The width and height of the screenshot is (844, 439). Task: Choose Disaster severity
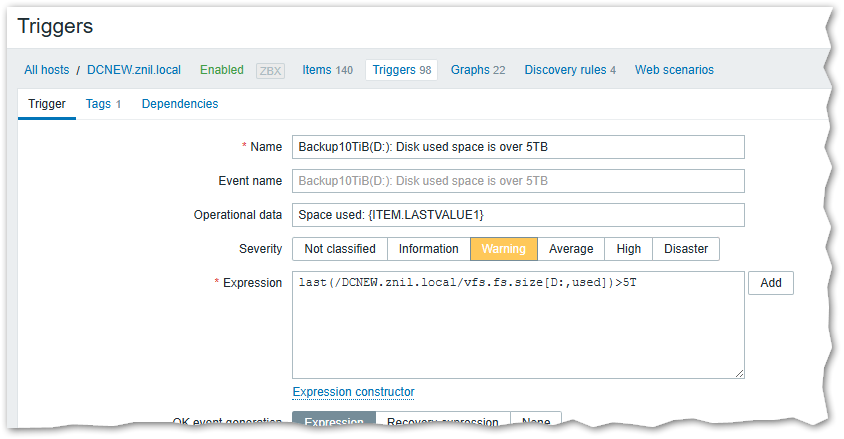coord(686,249)
